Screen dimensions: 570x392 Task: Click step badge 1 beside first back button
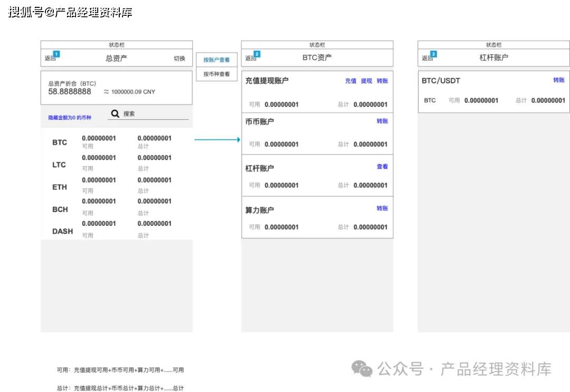click(57, 54)
